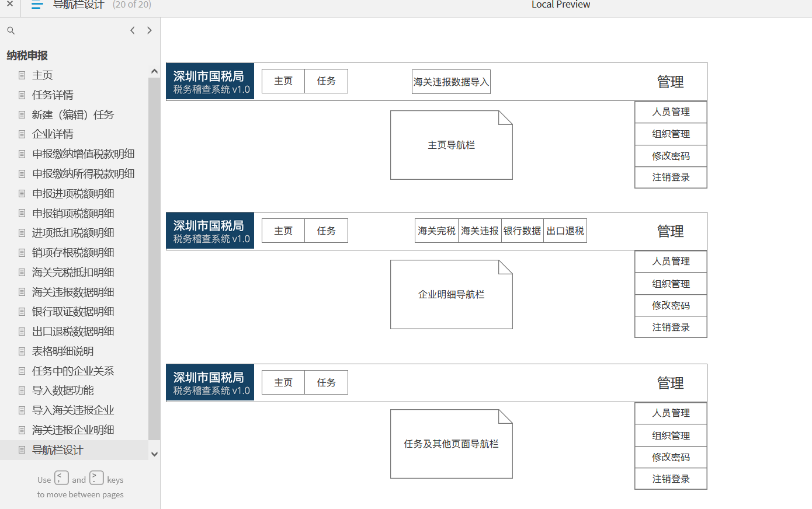Click 主页 tab in the third navbar
The height and width of the screenshot is (509, 812).
click(283, 382)
